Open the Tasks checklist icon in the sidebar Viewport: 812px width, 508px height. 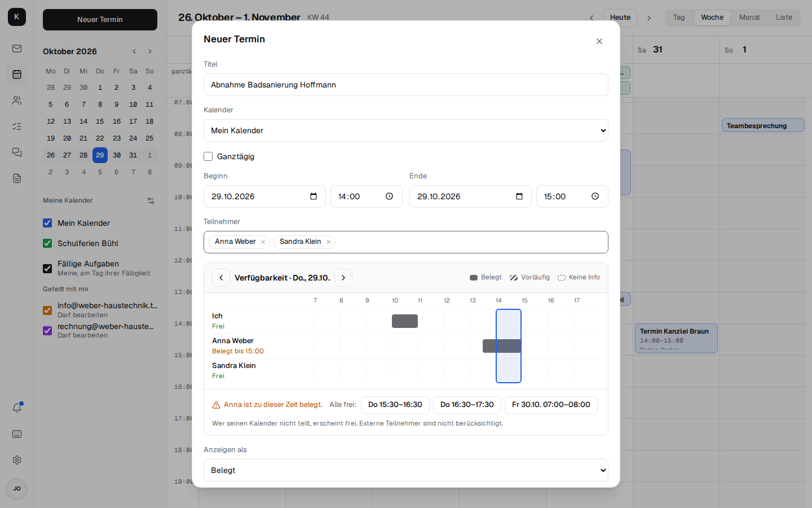(17, 126)
